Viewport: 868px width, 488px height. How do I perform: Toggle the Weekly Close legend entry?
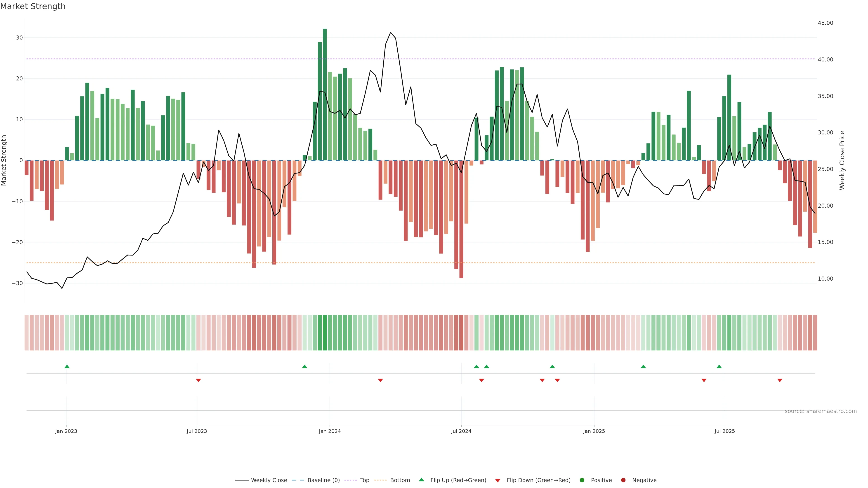pos(269,480)
